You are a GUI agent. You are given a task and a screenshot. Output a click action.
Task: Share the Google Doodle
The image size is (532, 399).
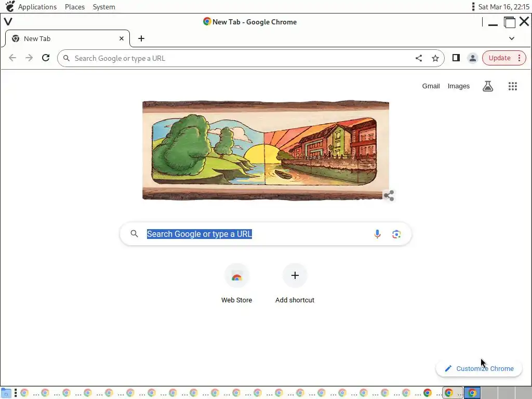389,195
